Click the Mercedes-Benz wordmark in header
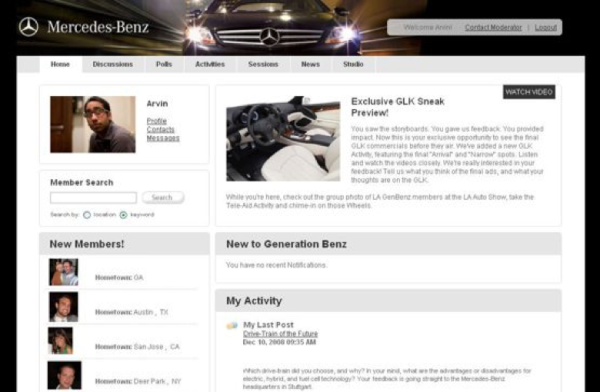Screen dimensions: 600x392 point(98,27)
